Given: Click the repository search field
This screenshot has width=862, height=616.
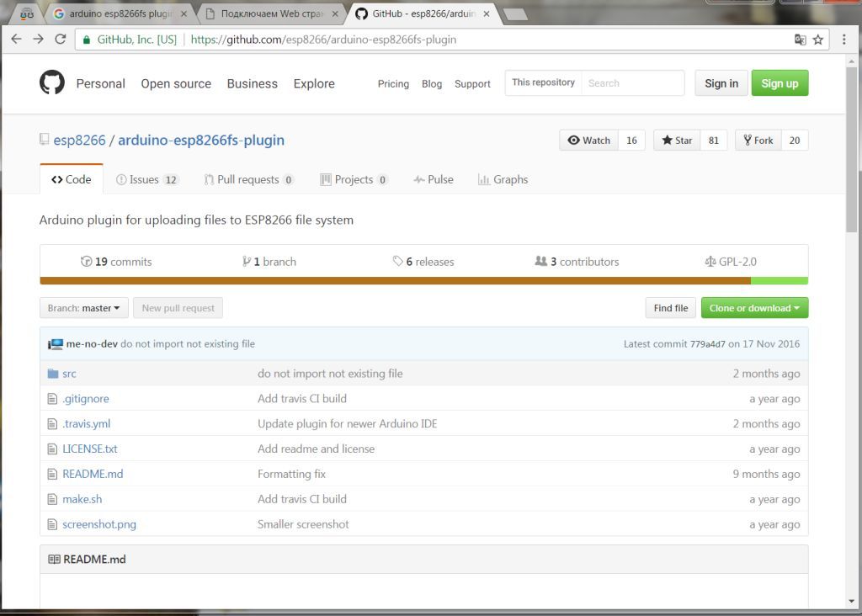Looking at the screenshot, I should pos(632,83).
